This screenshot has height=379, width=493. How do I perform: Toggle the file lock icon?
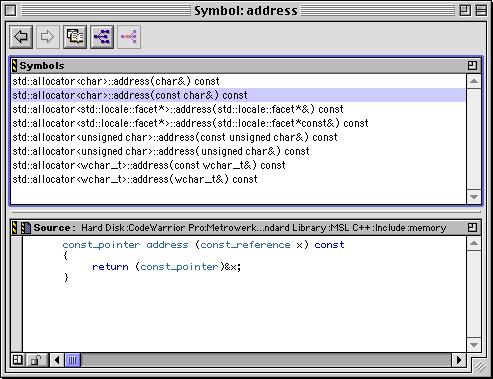click(36, 360)
